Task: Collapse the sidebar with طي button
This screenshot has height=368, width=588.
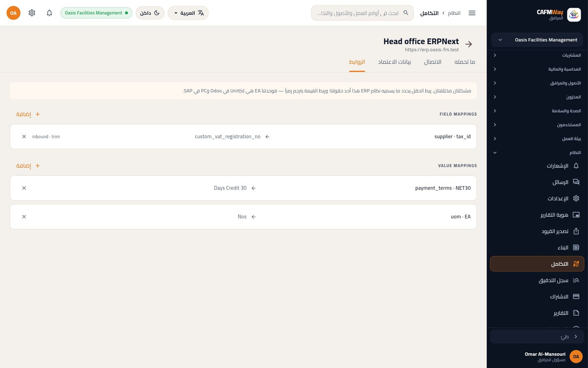Action: coord(537,337)
